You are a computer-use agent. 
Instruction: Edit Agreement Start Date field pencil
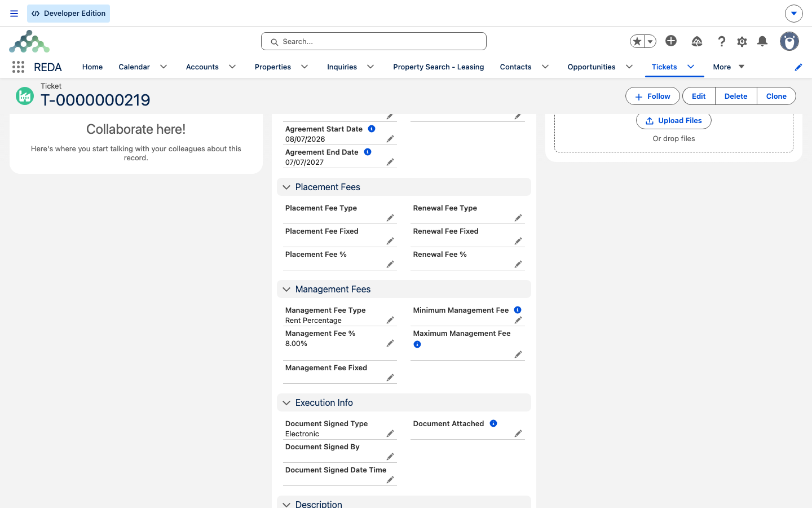click(390, 139)
